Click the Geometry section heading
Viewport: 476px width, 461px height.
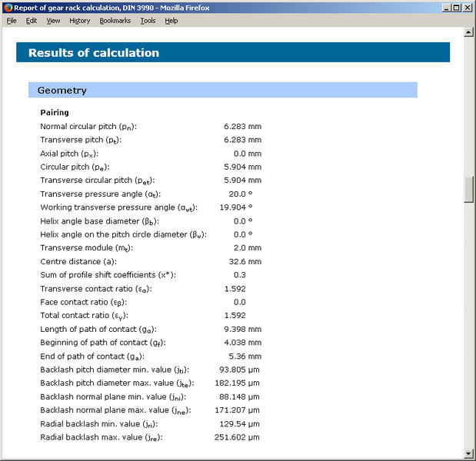[62, 91]
